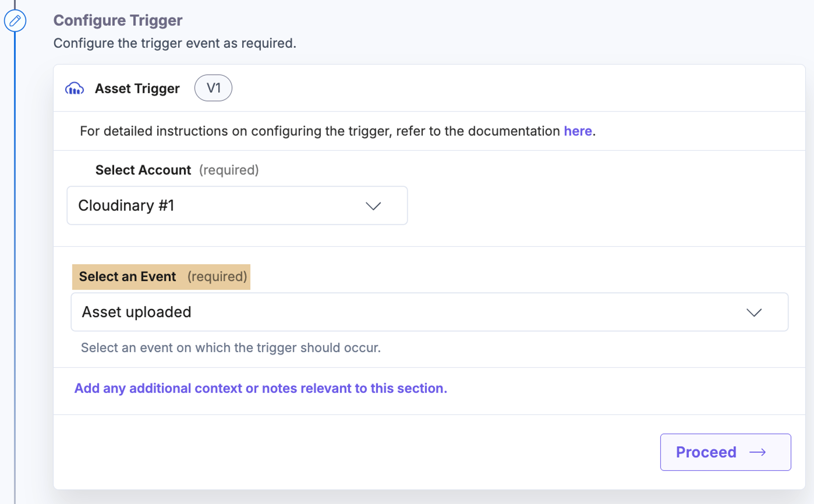Click the Cloudinary cloud logo icon
This screenshot has width=814, height=504.
74,88
